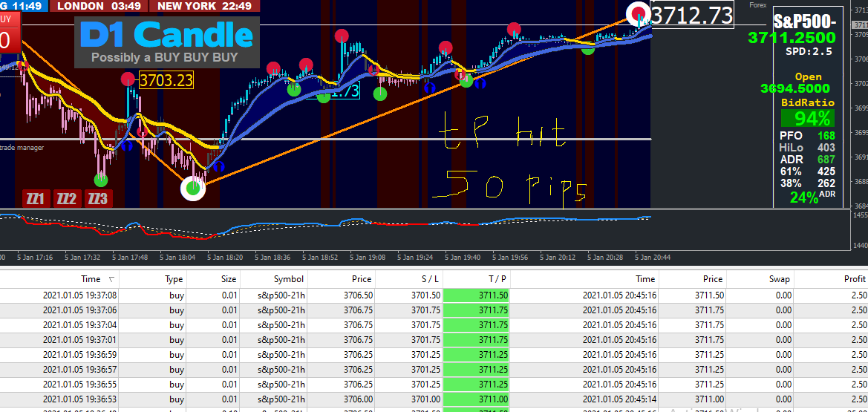Viewport: 868px width, 412px height.
Task: Click the 'Possibly a BUY BUY BUY' text
Action: coord(164,58)
